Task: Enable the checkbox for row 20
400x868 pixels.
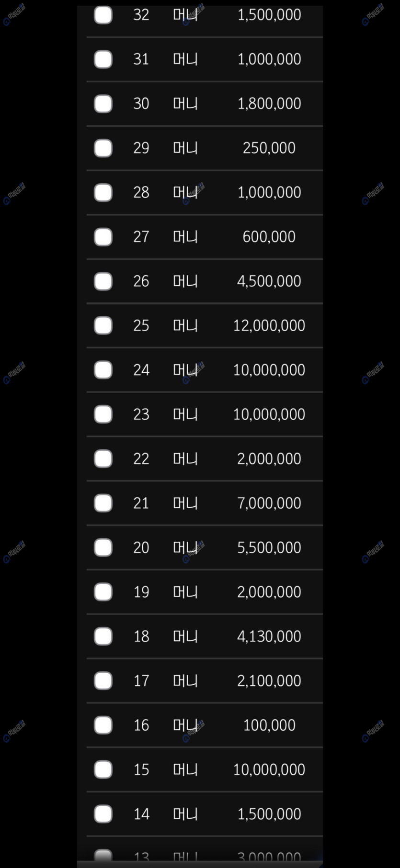Action: (x=103, y=548)
